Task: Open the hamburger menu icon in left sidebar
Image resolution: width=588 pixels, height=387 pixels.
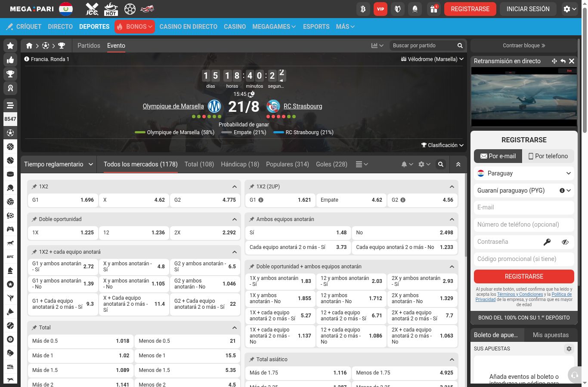Action: [10, 105]
